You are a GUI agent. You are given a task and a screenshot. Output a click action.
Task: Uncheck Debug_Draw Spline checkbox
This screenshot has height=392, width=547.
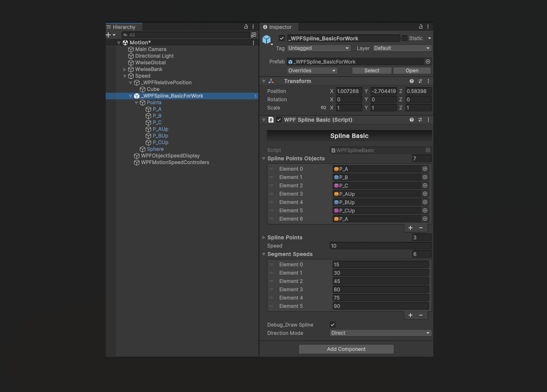(x=333, y=325)
